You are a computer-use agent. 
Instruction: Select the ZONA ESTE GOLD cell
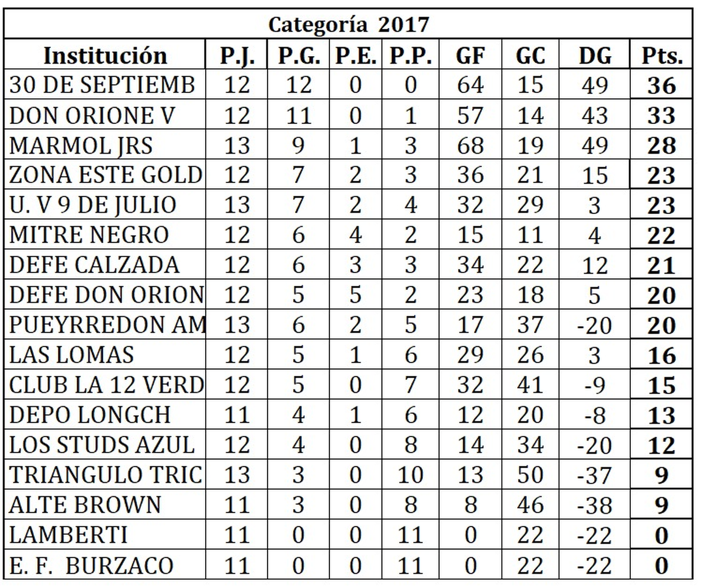point(106,175)
